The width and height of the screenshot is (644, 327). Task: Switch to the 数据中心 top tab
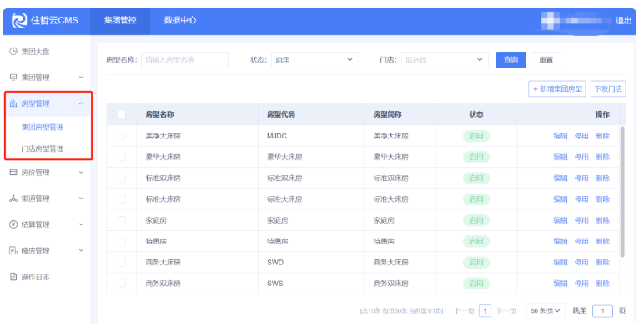point(180,20)
